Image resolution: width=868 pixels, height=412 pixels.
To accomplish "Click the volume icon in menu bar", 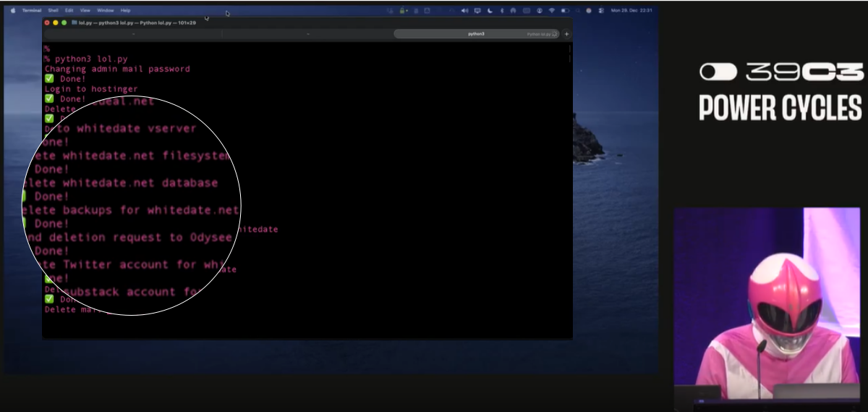I will (x=464, y=11).
